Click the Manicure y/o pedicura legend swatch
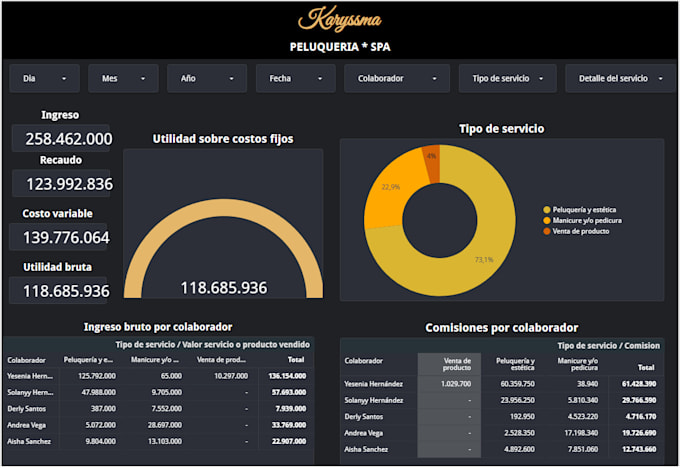This screenshot has height=468, width=680. pyautogui.click(x=547, y=221)
